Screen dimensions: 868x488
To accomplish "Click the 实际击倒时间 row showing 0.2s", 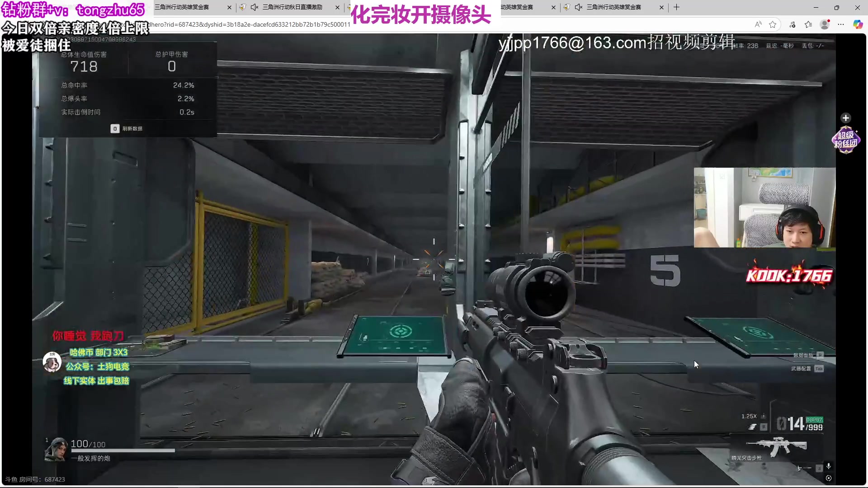I will click(127, 112).
